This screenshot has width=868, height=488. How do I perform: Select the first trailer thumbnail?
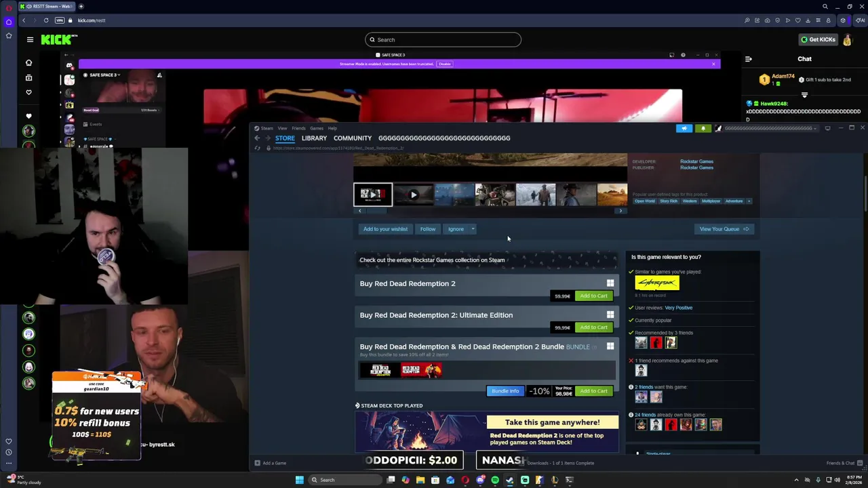point(373,195)
